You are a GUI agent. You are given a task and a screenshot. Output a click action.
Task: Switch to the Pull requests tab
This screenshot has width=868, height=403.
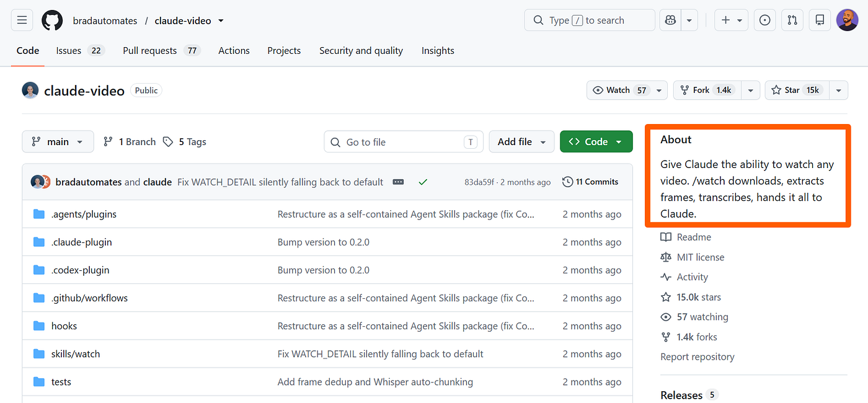[x=162, y=51]
